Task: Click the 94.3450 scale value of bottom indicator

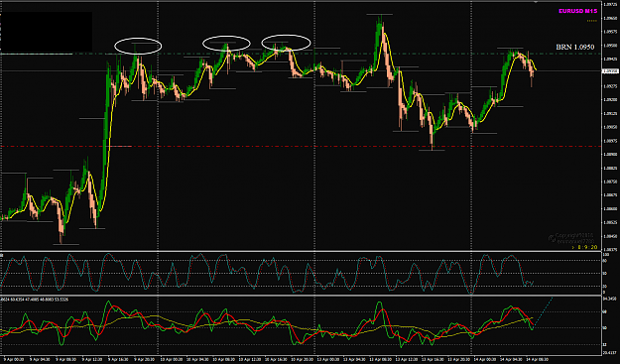Action: 611,299
